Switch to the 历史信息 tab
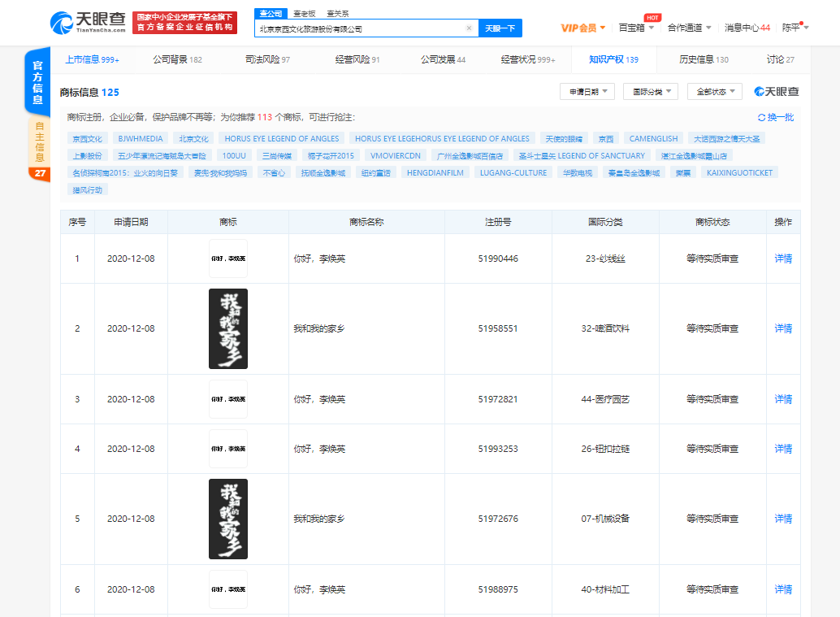 pos(704,59)
